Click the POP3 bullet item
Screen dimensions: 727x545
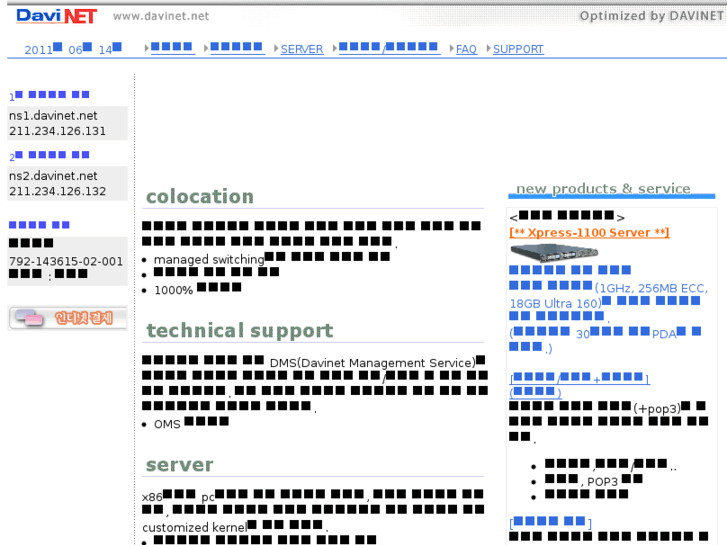pos(593,481)
